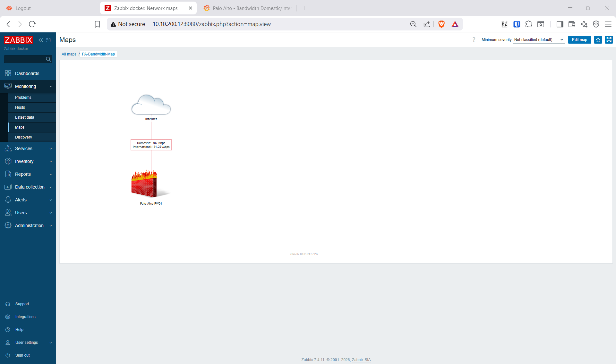This screenshot has height=364, width=616.
Task: Hide the sidebar menu icon
Action: [x=48, y=40]
